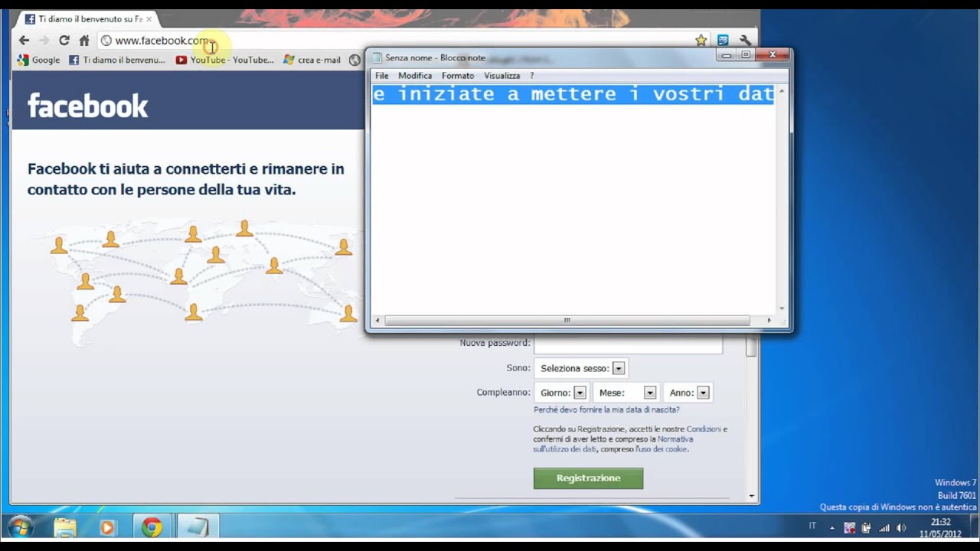Launch Windows Media Player from taskbar
This screenshot has height=551, width=980.
tap(107, 527)
